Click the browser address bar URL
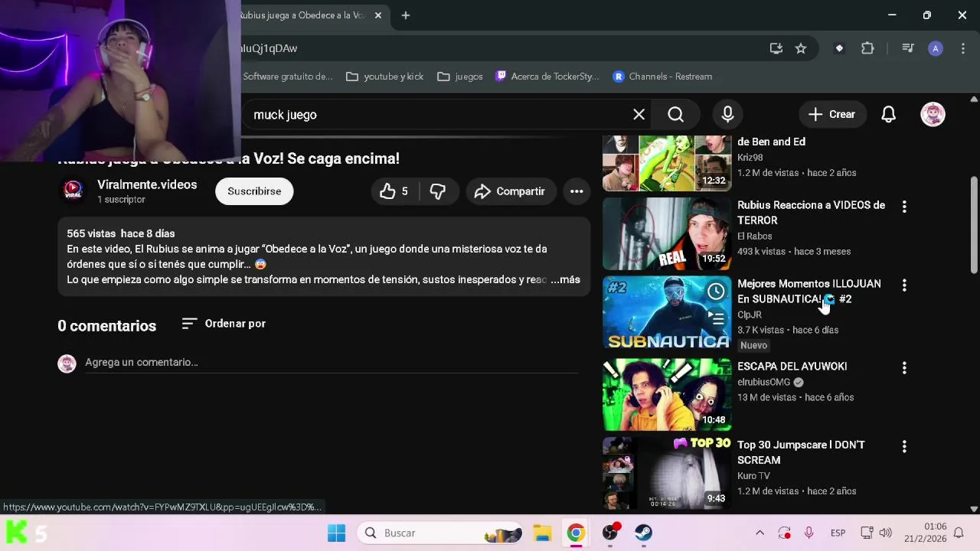 pos(498,48)
